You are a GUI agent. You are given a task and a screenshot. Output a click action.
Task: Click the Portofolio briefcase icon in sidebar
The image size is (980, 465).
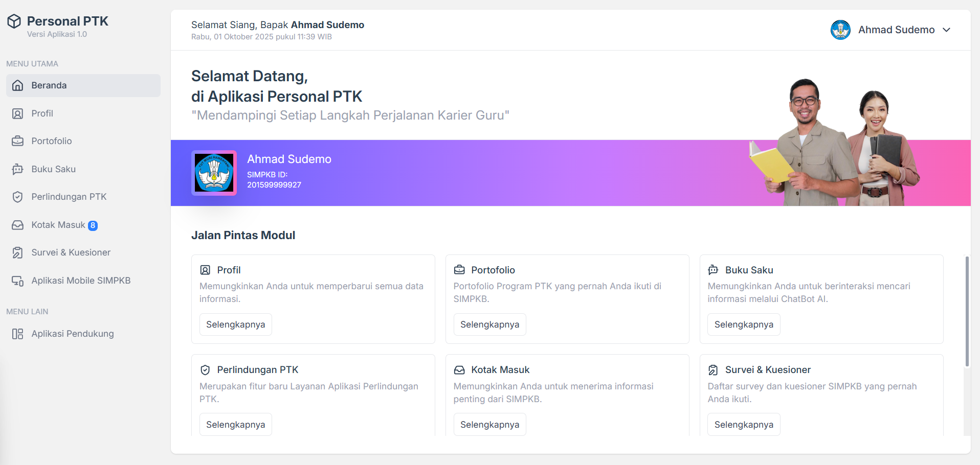[x=18, y=141]
